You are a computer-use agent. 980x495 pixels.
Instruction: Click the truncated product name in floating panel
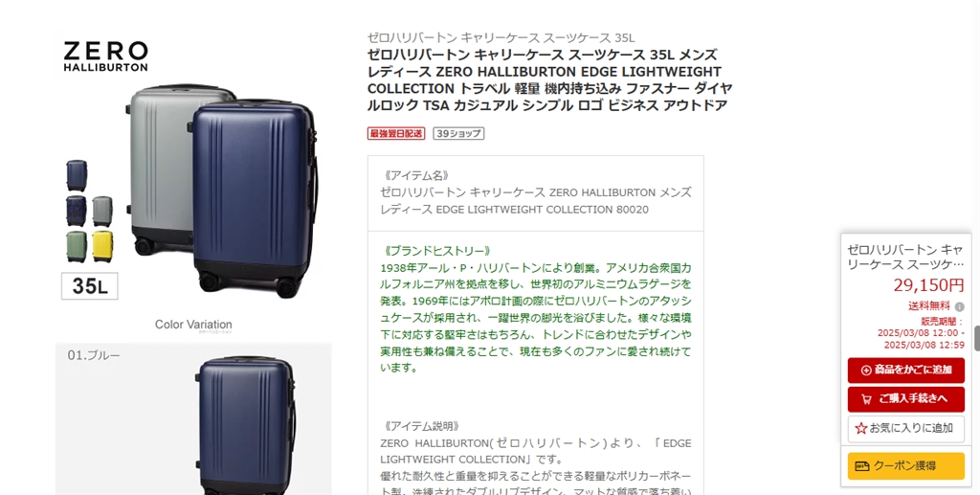pyautogui.click(x=905, y=257)
